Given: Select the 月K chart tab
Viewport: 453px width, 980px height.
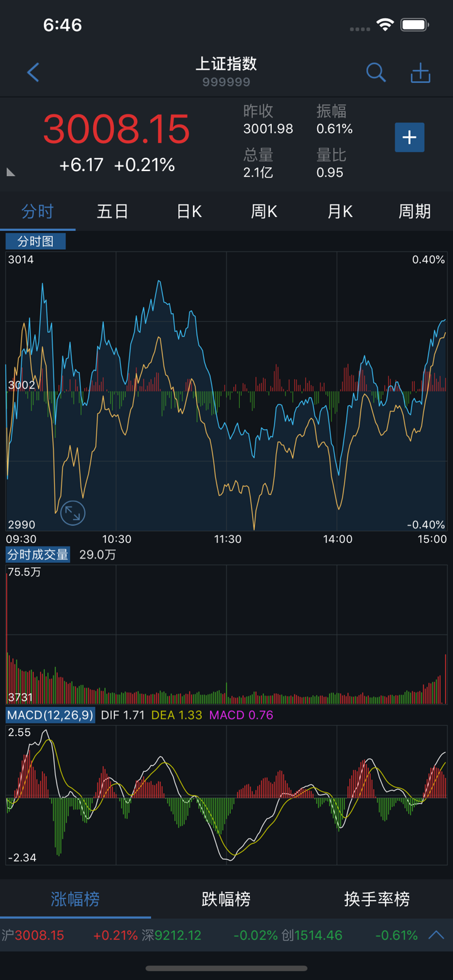Looking at the screenshot, I should [x=340, y=211].
